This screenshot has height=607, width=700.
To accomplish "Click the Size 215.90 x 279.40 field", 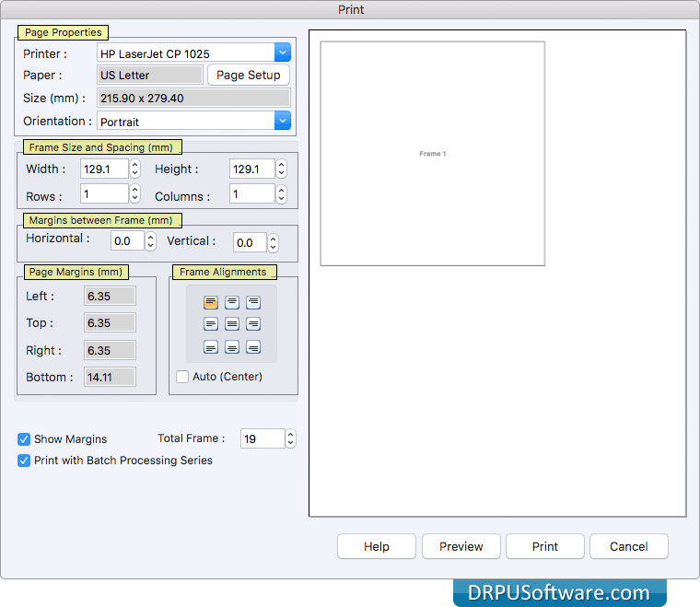I will click(193, 98).
